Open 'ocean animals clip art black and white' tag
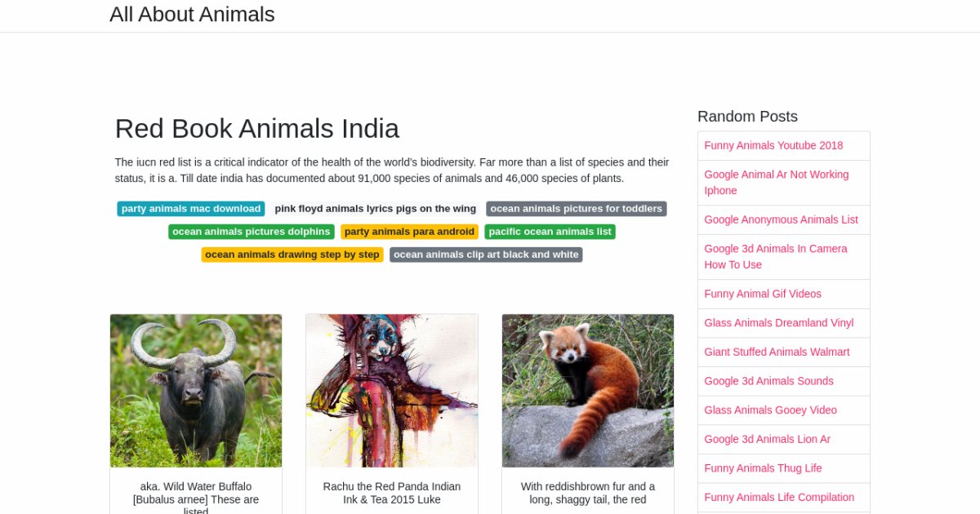Viewport: 980px width, 514px height. (486, 255)
